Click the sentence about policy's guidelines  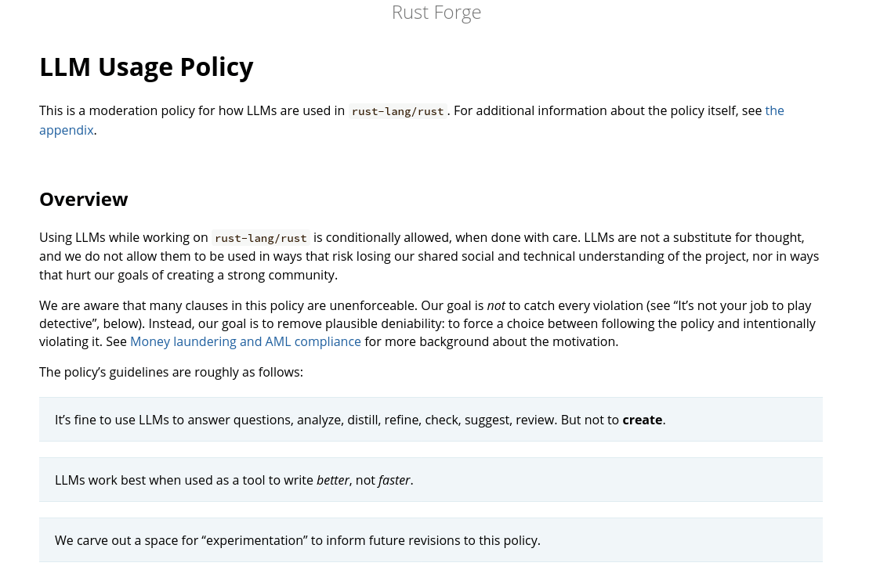(171, 372)
